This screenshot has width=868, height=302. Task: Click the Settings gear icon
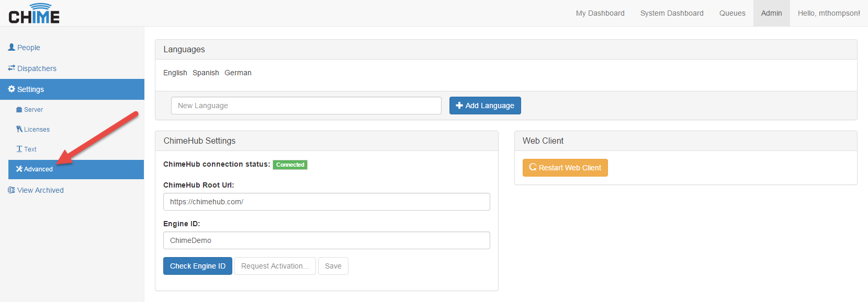(x=12, y=89)
